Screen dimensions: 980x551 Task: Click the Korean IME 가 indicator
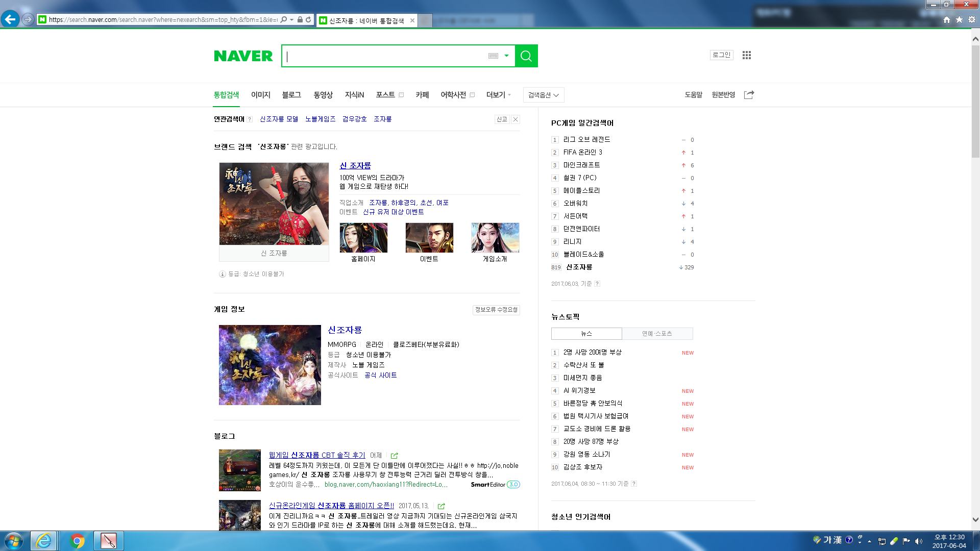point(827,540)
